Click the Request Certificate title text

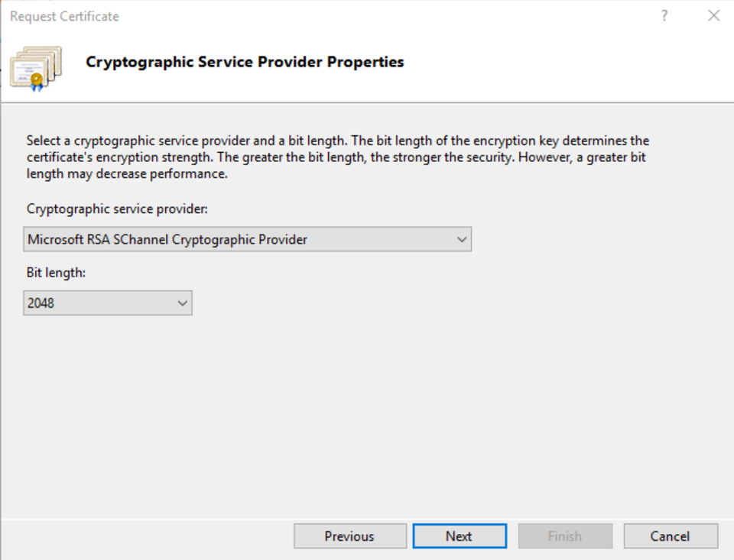[x=64, y=15]
